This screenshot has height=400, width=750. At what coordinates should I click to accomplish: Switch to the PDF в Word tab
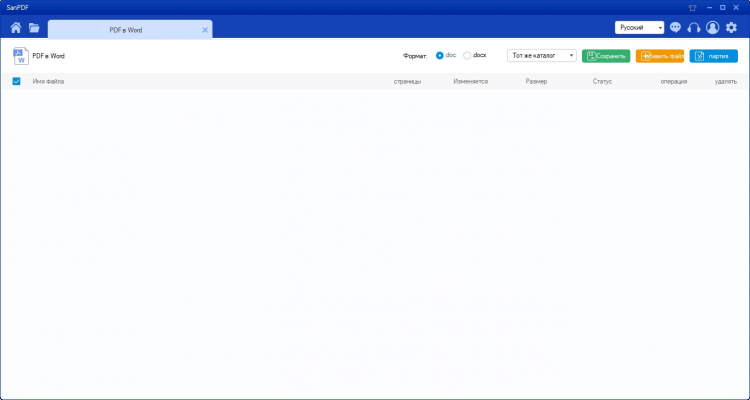coord(125,30)
